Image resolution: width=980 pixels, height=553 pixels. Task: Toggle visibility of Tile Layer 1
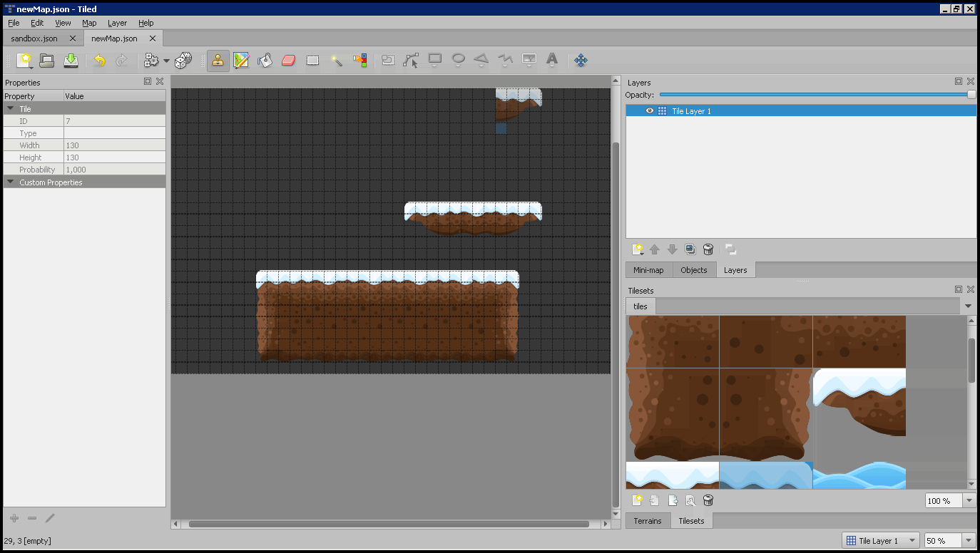649,110
